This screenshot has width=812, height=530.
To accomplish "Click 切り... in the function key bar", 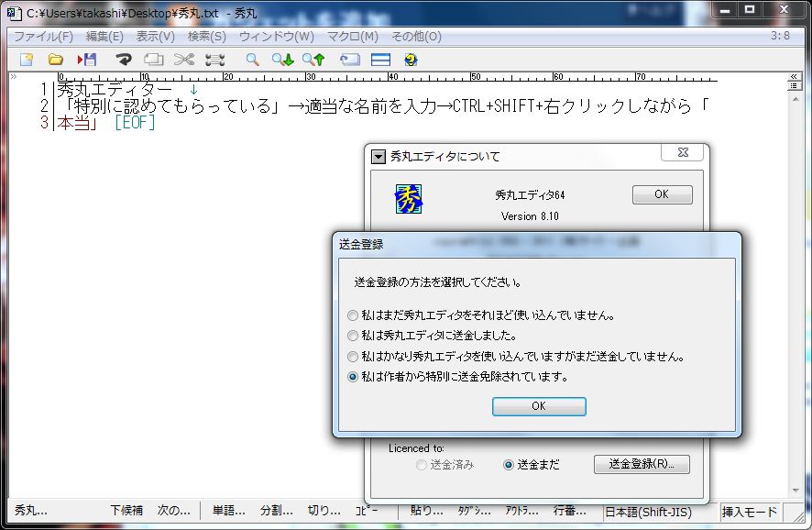I will [324, 511].
